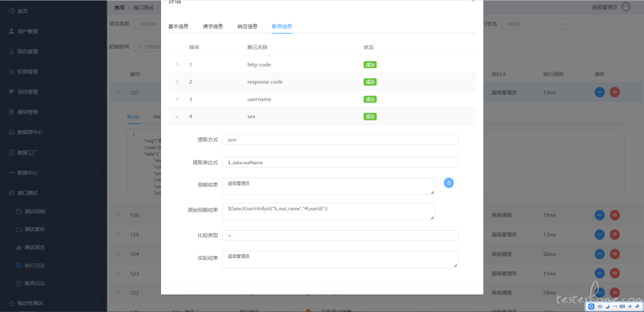Click the 数据工厂 sidebar icon
This screenshot has width=644, height=312.
click(11, 153)
